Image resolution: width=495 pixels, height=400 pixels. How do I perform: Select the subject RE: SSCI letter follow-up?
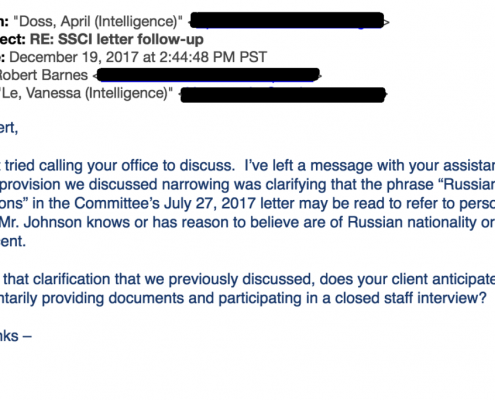click(117, 40)
